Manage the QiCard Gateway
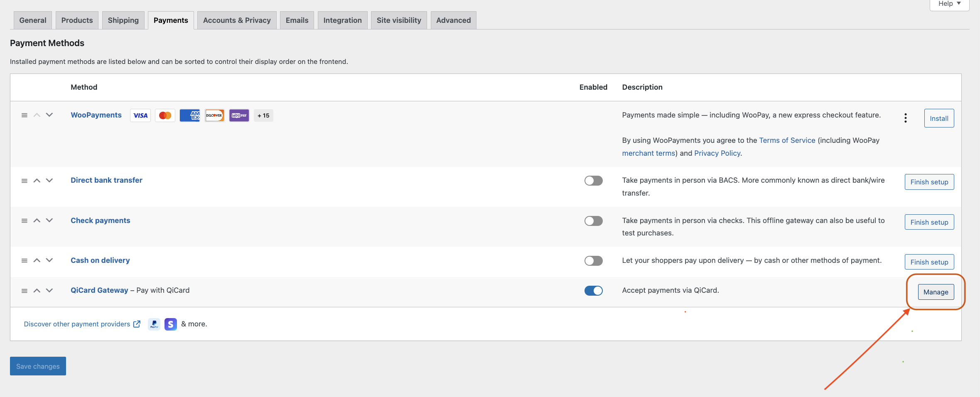The height and width of the screenshot is (397, 980). point(936,292)
